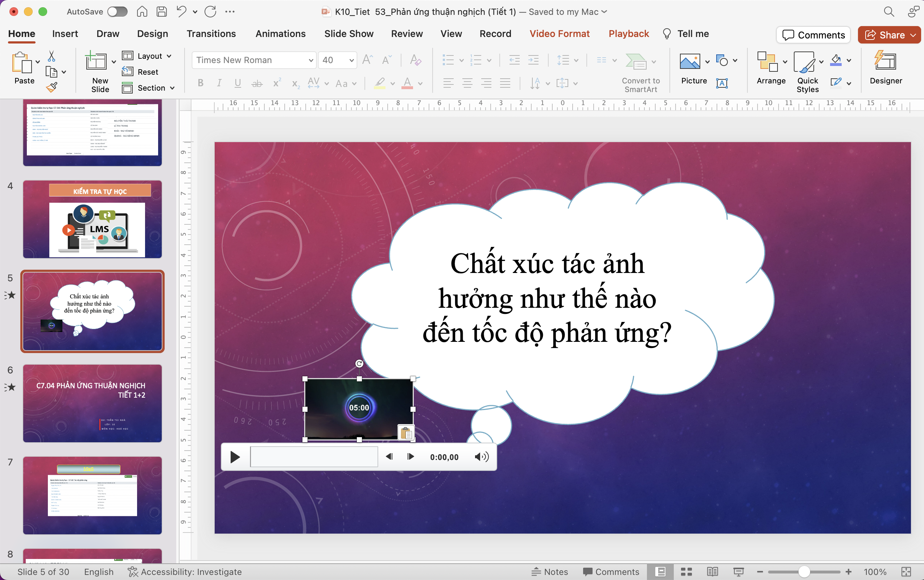Open the Insert tab
This screenshot has width=924, height=580.
coord(65,34)
